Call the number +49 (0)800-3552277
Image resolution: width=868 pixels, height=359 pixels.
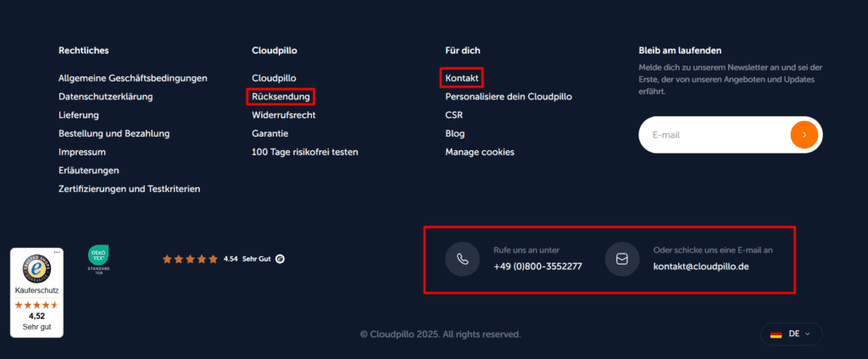(537, 266)
